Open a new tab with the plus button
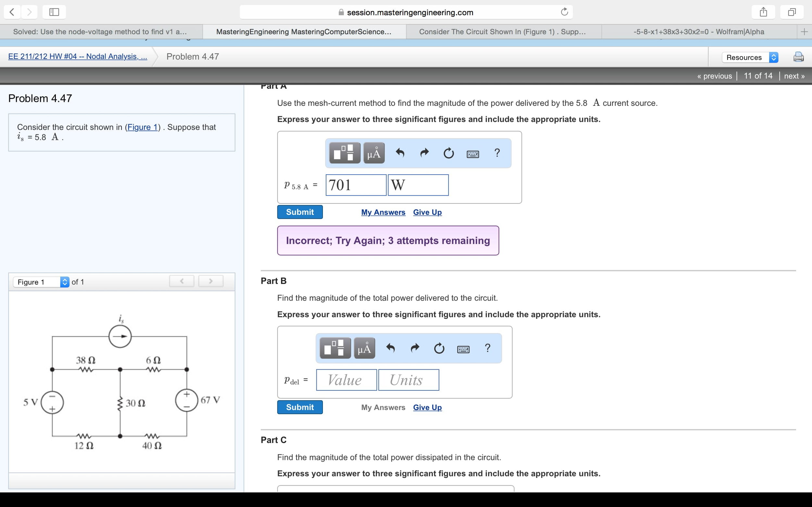Viewport: 812px width, 507px height. (804, 32)
